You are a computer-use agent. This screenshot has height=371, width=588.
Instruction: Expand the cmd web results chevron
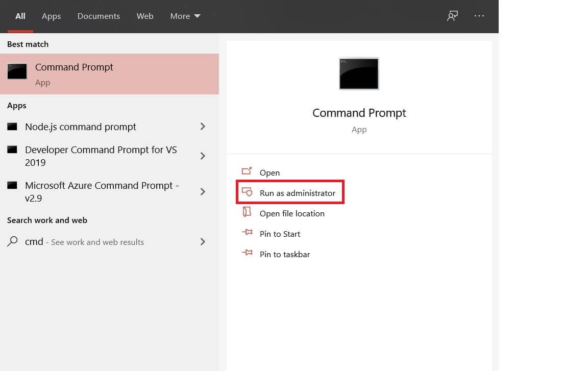[203, 242]
